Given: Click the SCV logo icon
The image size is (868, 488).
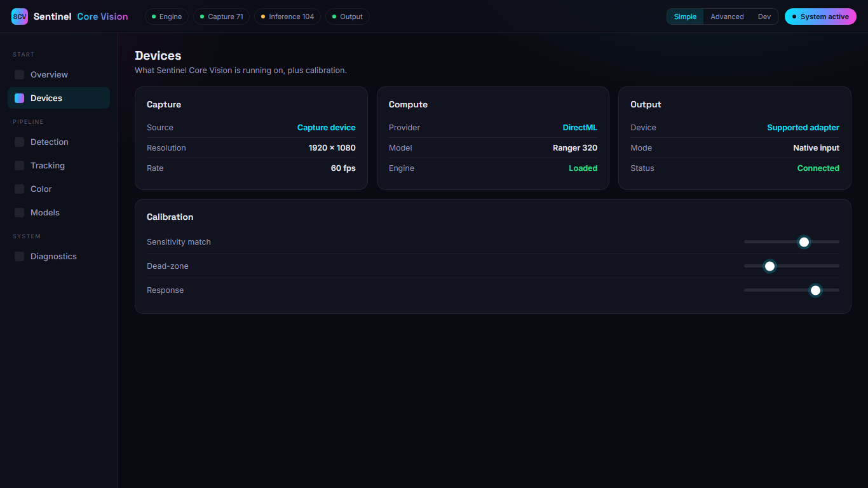Looking at the screenshot, I should [20, 17].
